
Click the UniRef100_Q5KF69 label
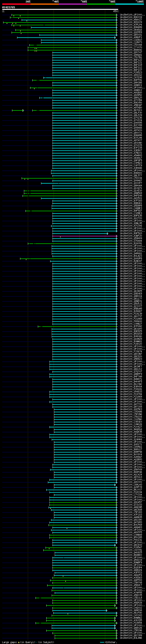point(131,469)
